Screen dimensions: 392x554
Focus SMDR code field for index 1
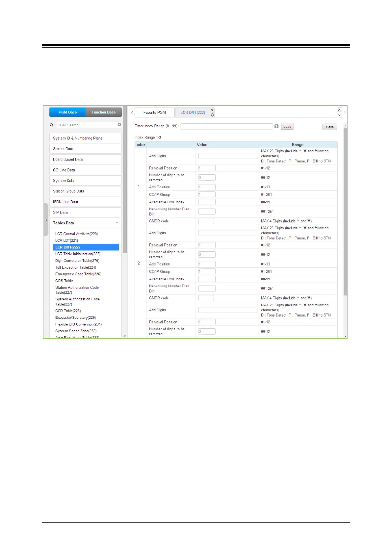click(x=206, y=221)
